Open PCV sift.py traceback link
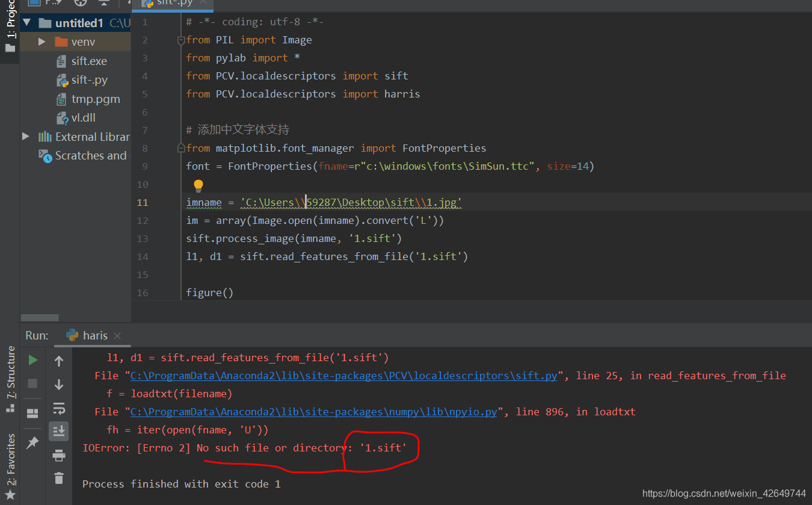The image size is (812, 505). click(x=344, y=376)
